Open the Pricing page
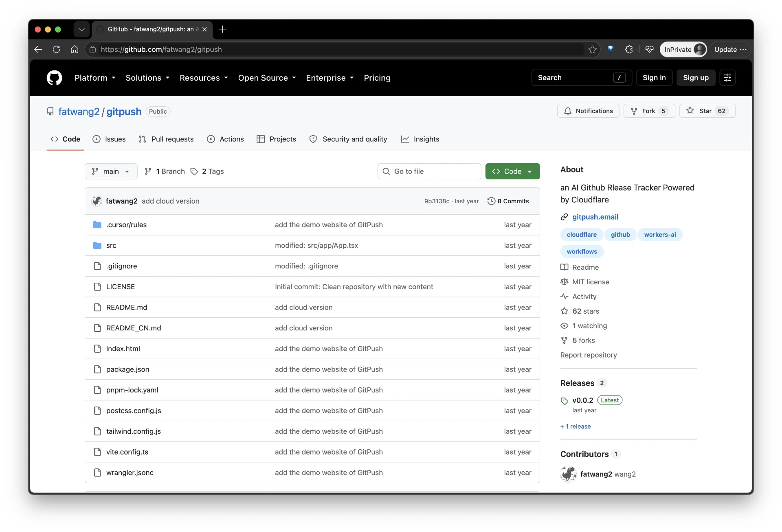 377,78
